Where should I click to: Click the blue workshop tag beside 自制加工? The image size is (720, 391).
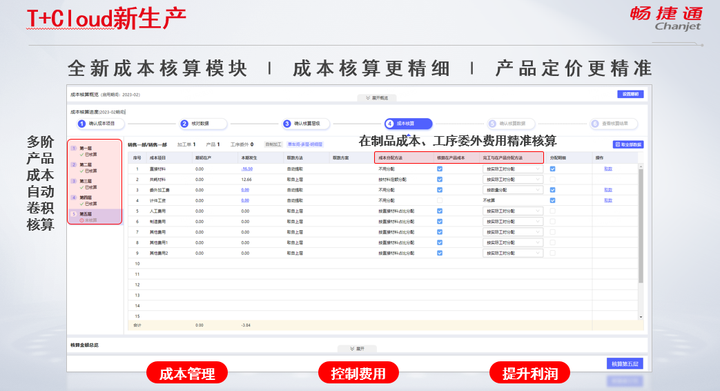point(305,145)
